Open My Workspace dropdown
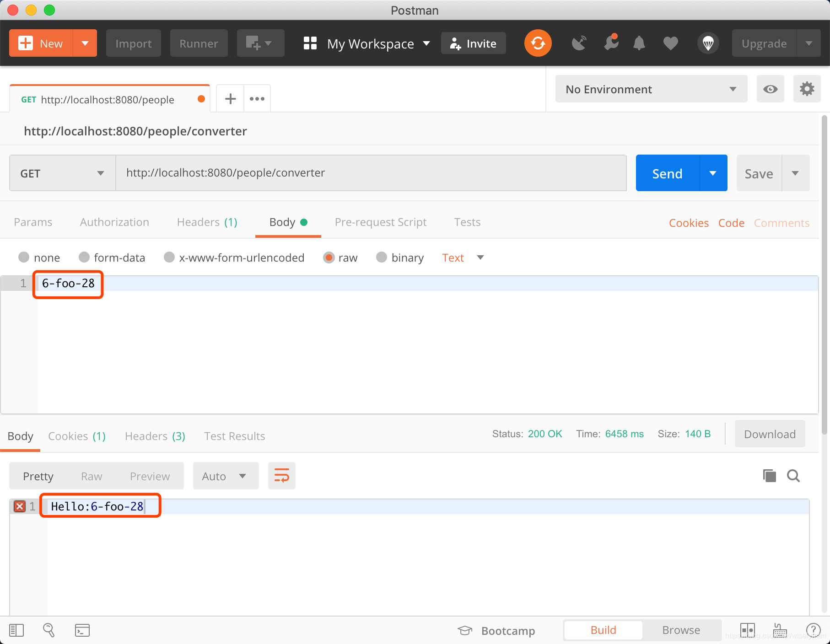830x644 pixels. 378,43
